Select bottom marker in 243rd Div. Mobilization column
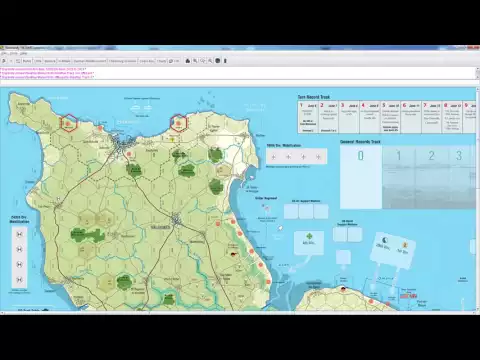The image size is (480, 360). (19, 280)
